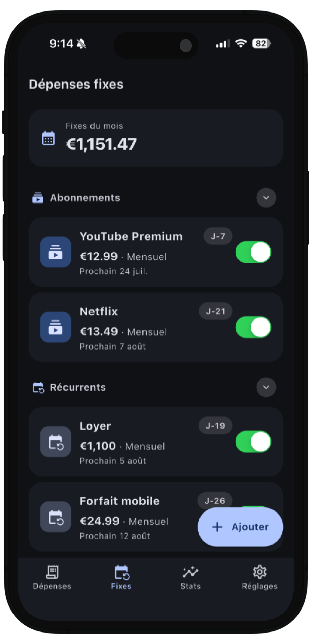This screenshot has height=644, width=311.
Task: Open the Dépenses tab
Action: (52, 578)
